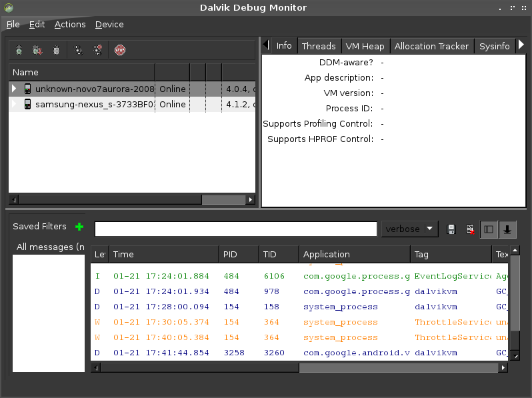Switch to the Threads tab
This screenshot has width=532, height=398.
[x=319, y=46]
